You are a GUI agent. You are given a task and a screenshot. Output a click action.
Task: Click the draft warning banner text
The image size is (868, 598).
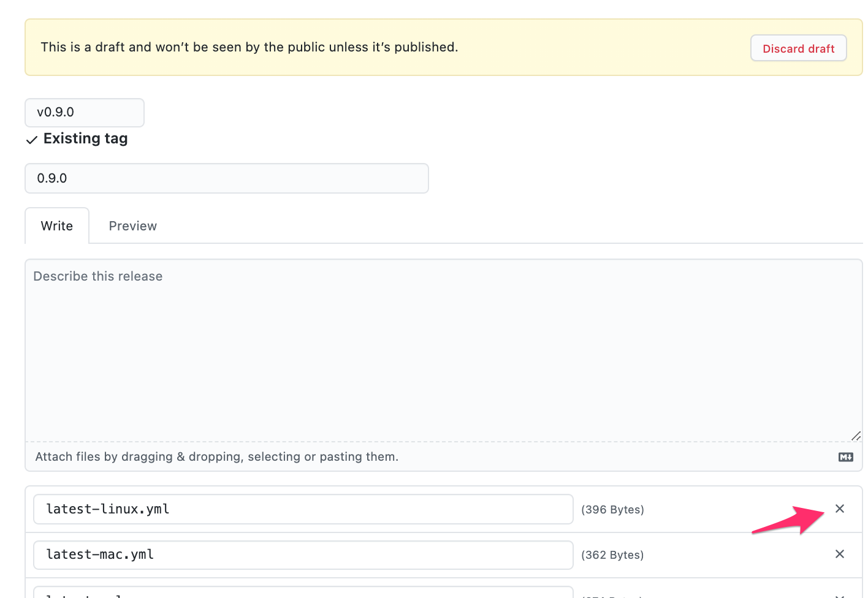249,47
